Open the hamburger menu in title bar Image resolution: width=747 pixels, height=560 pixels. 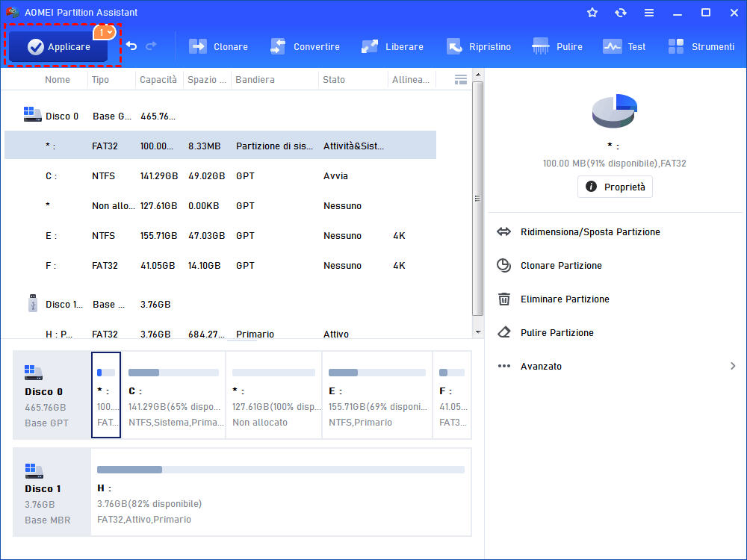[649, 13]
